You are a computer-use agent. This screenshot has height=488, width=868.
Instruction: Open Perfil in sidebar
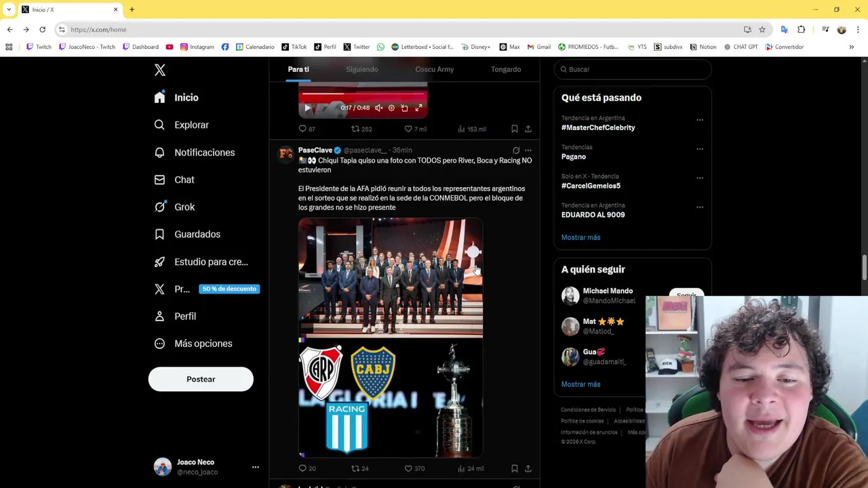(175, 316)
